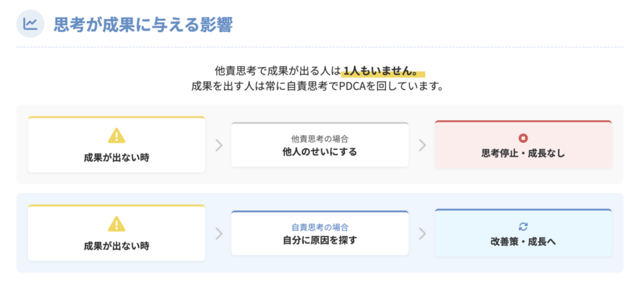644x284 pixels.
Task: Click the 改善策・成長へ label
Action: [523, 241]
